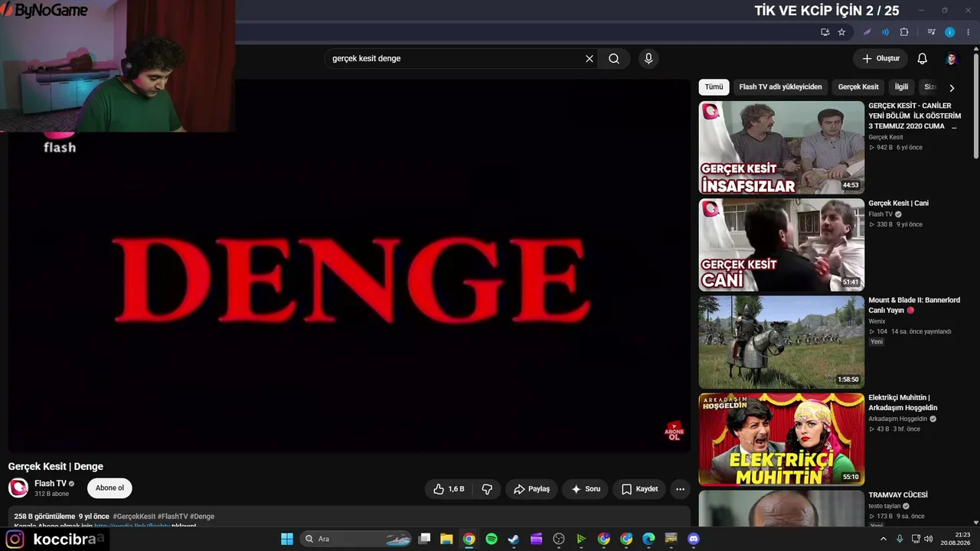
Task: Select the İlgili filter chip
Action: (x=901, y=87)
